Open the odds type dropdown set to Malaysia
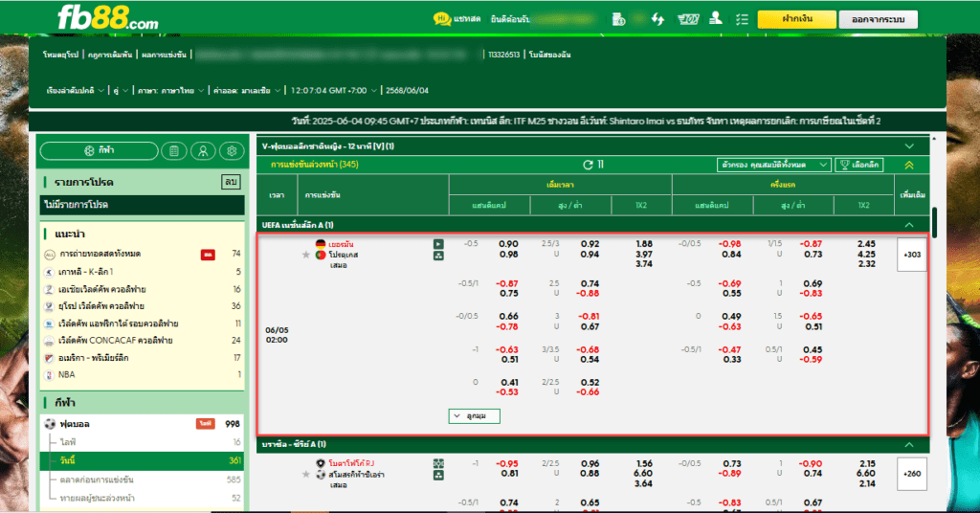The image size is (980, 513). (247, 91)
